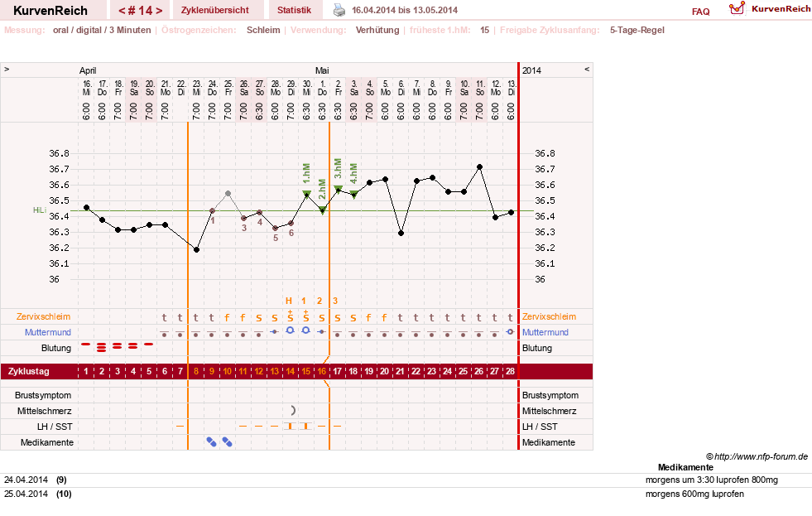Open the KurvenReich brand link at top right
This screenshot has height=516, width=812.
tap(781, 9)
